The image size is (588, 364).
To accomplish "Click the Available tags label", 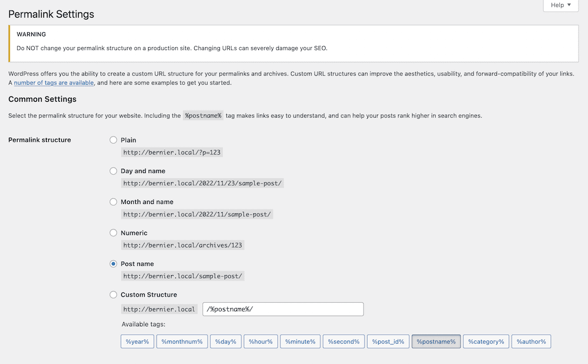I will tap(143, 324).
